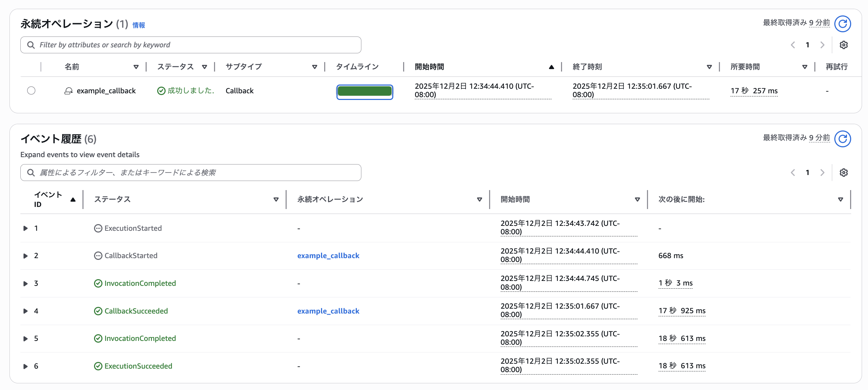Refresh the イベント履歴 panel
The width and height of the screenshot is (868, 390).
tap(842, 139)
